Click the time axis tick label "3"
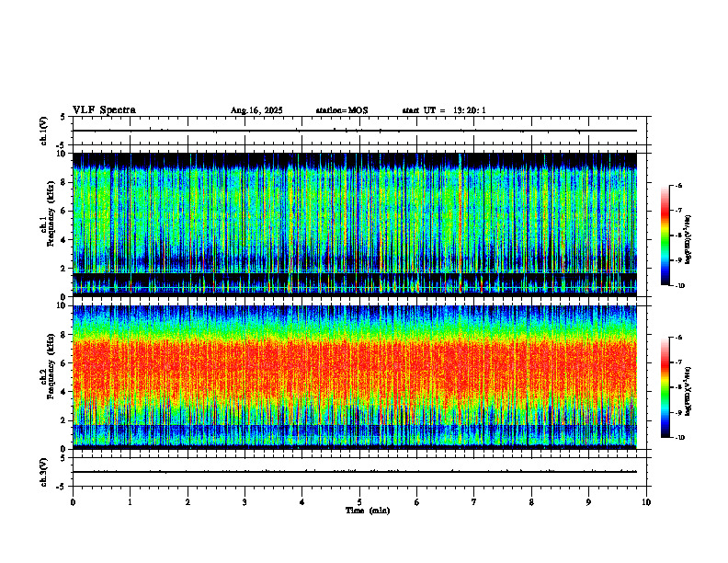The image size is (728, 563). point(245,502)
